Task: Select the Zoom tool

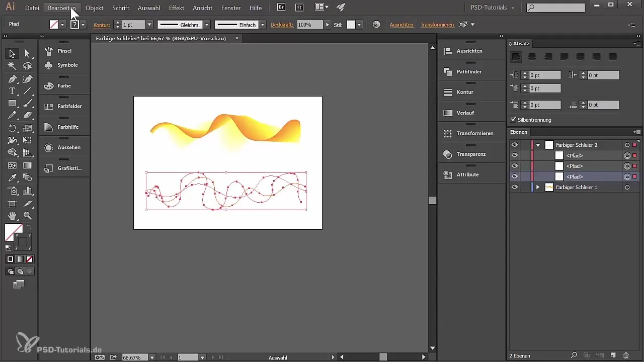Action: [28, 216]
